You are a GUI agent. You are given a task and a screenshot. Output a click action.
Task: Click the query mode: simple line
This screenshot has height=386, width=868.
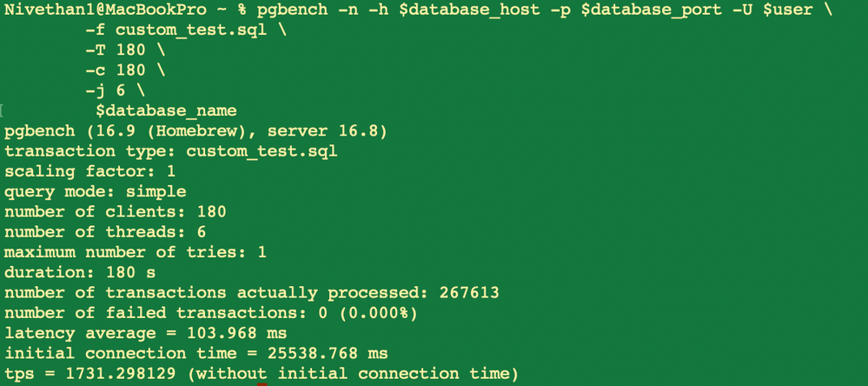click(96, 191)
